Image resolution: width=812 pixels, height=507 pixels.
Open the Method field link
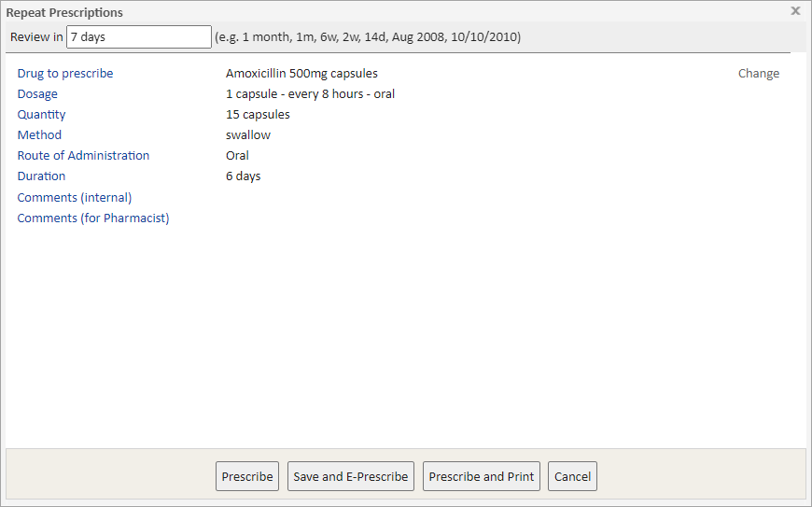click(x=39, y=135)
